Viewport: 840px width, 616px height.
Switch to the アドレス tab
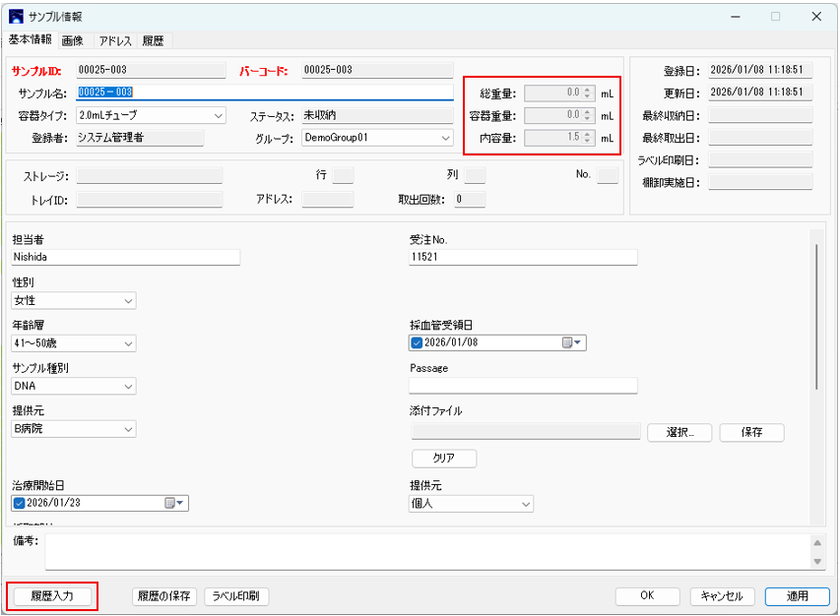click(116, 41)
